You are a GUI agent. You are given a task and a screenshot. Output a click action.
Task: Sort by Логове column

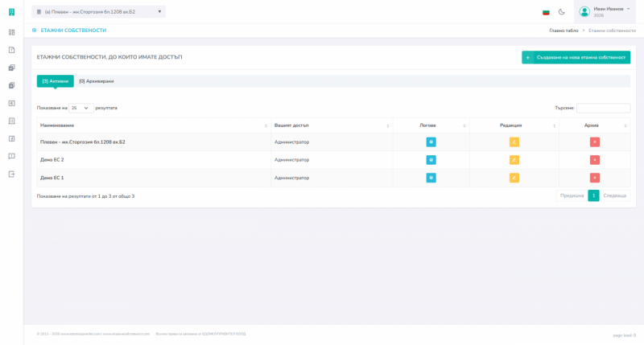click(431, 125)
